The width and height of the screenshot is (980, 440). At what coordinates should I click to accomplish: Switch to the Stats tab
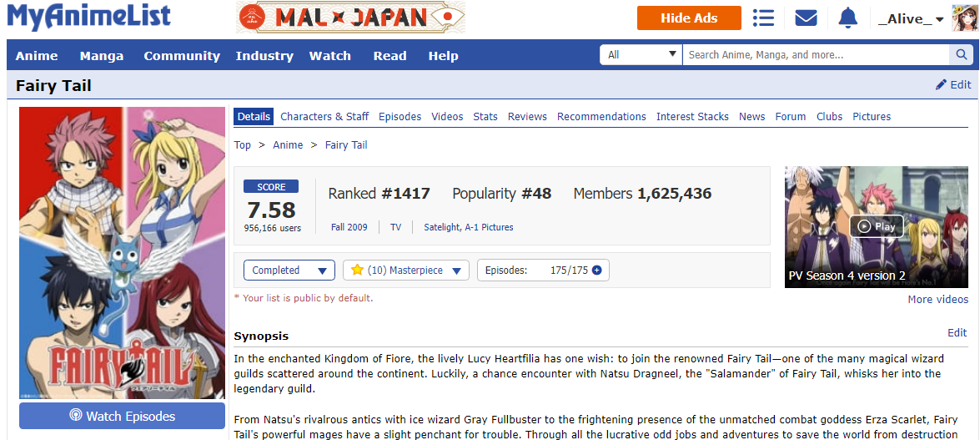click(x=485, y=116)
